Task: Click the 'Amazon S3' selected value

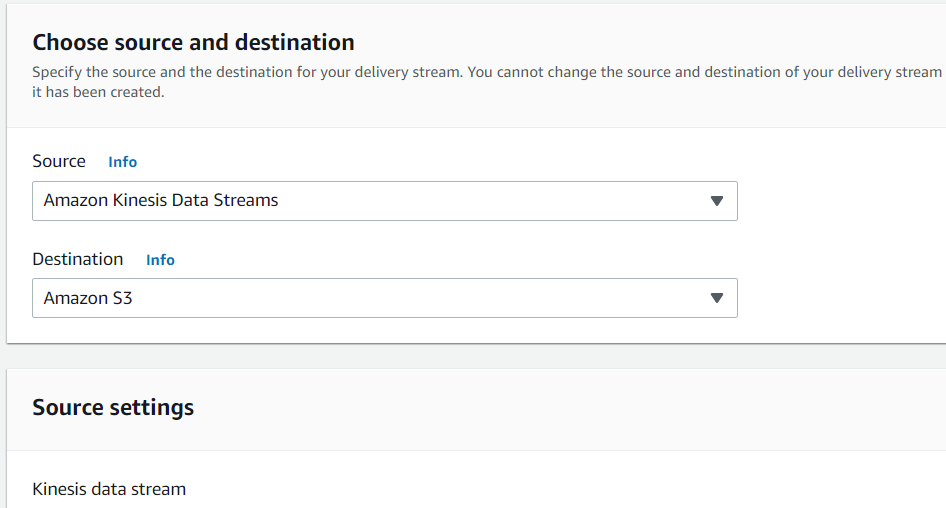Action: [88, 298]
